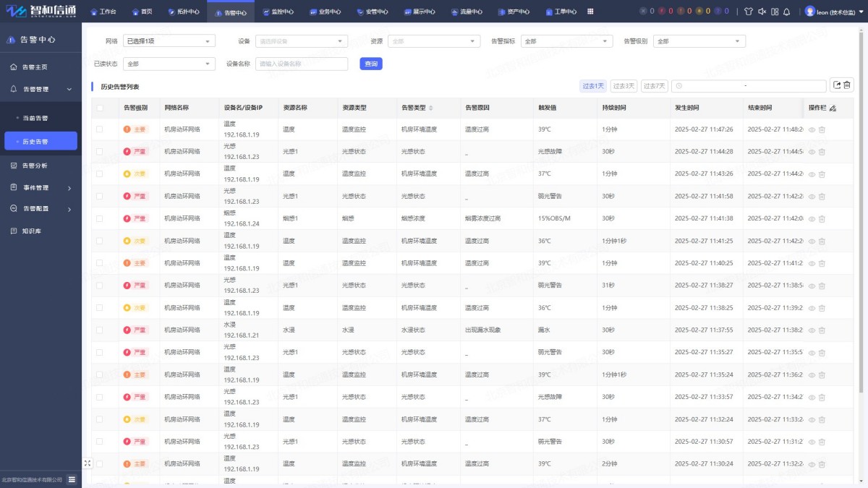The width and height of the screenshot is (868, 488).
Task: Click the gray closed-alarm counter icon
Action: pyautogui.click(x=644, y=12)
